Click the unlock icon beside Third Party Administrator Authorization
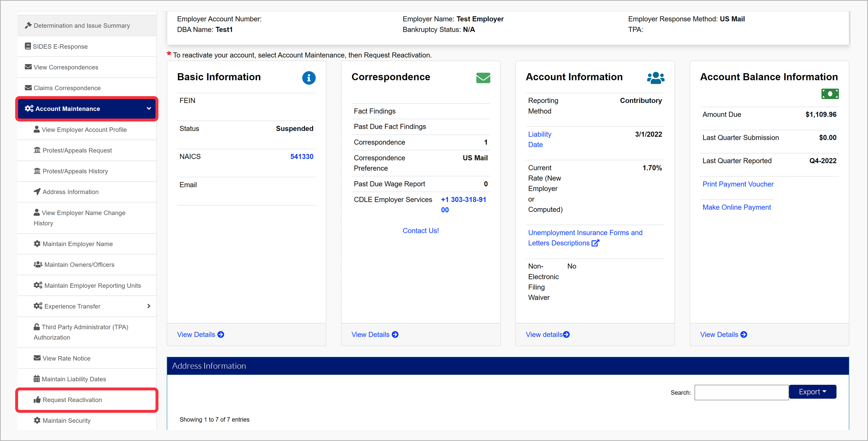The width and height of the screenshot is (868, 441). click(37, 326)
